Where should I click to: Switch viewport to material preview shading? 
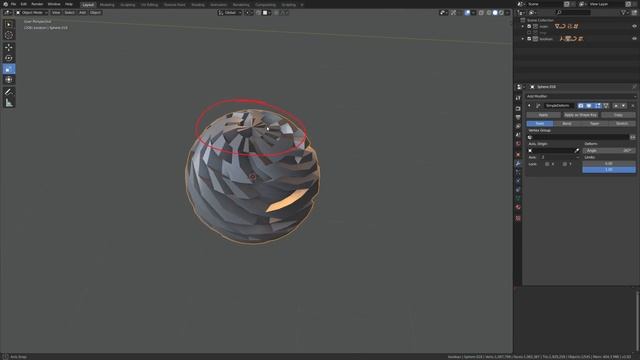coord(501,13)
